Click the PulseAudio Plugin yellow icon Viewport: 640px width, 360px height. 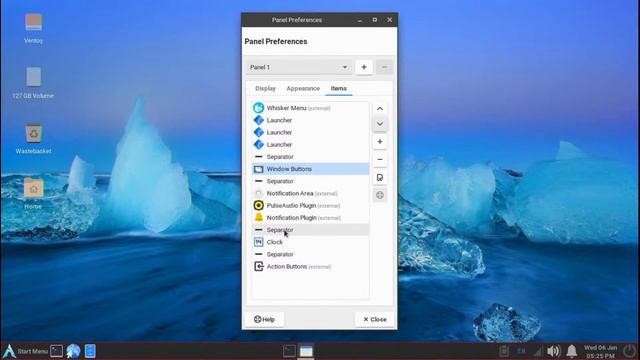(x=258, y=206)
